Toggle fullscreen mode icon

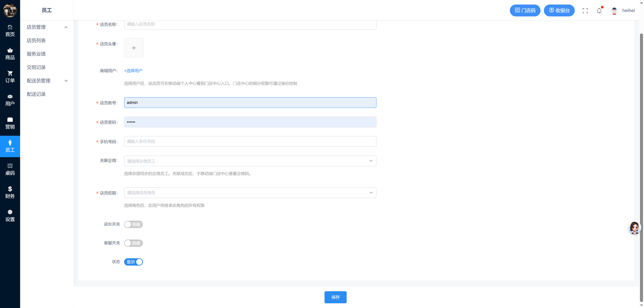pos(585,11)
